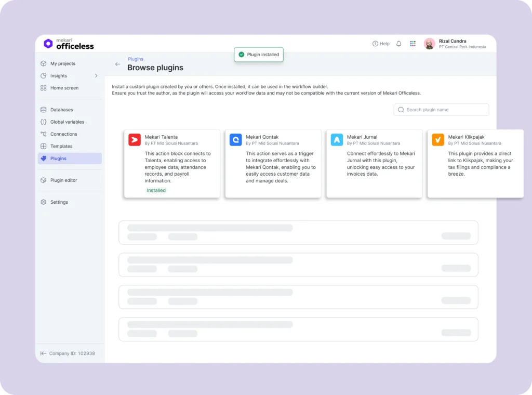Click the Templates layout icon
This screenshot has width=532, height=395.
pos(44,146)
